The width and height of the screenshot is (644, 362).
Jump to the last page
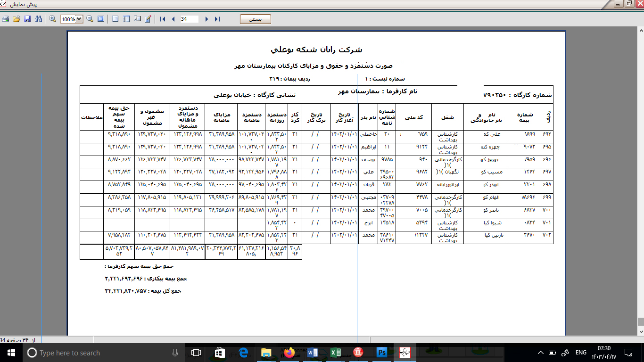tap(217, 19)
